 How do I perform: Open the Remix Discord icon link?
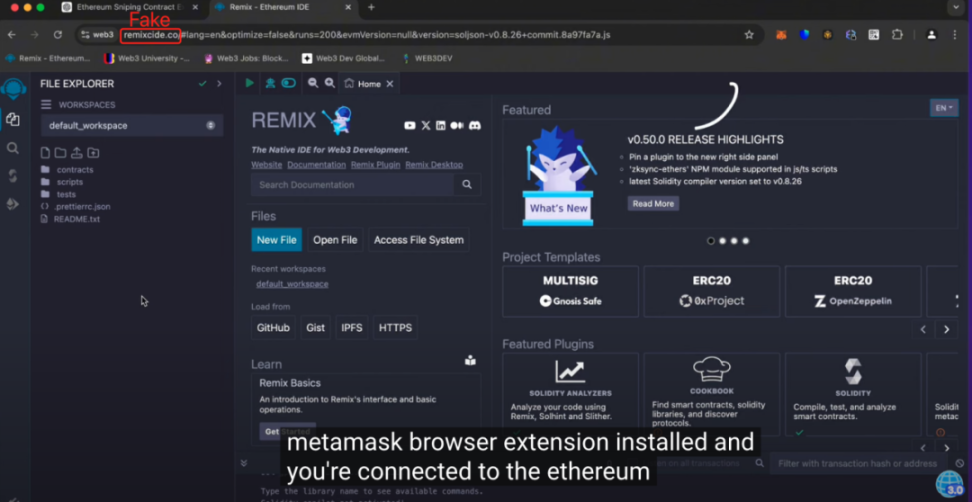pos(475,125)
